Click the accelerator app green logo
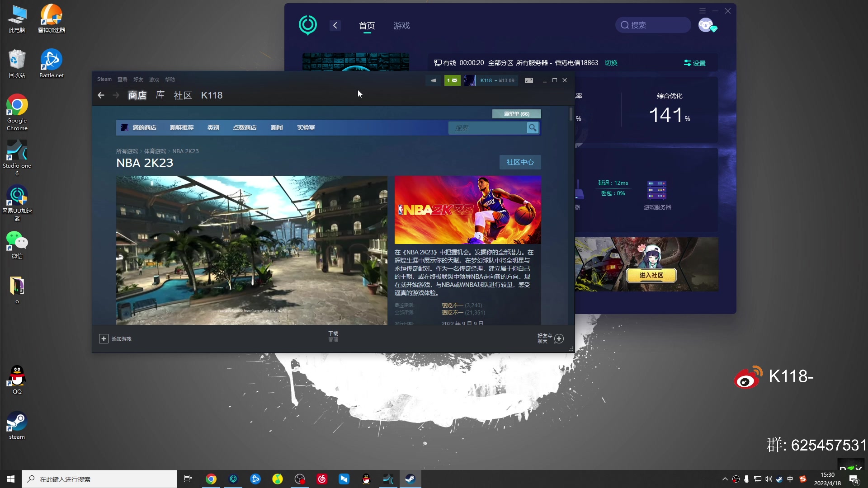The height and width of the screenshot is (488, 868). pos(308,25)
